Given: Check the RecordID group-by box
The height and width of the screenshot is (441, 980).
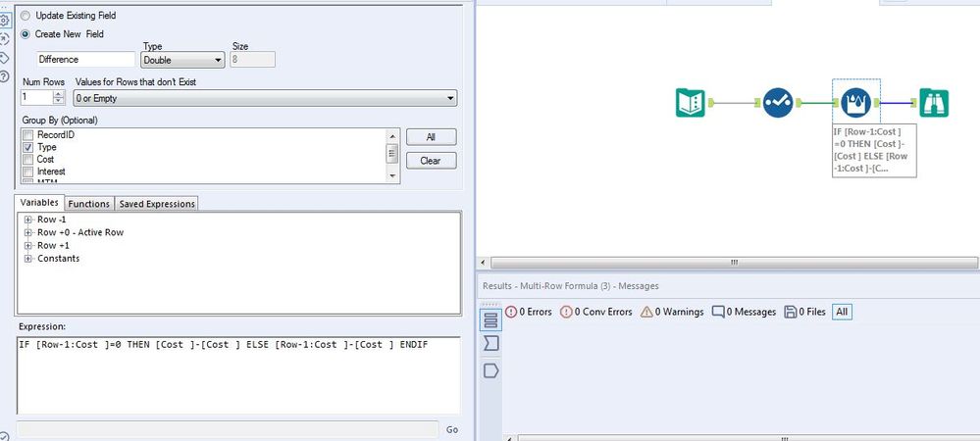Looking at the screenshot, I should point(27,135).
